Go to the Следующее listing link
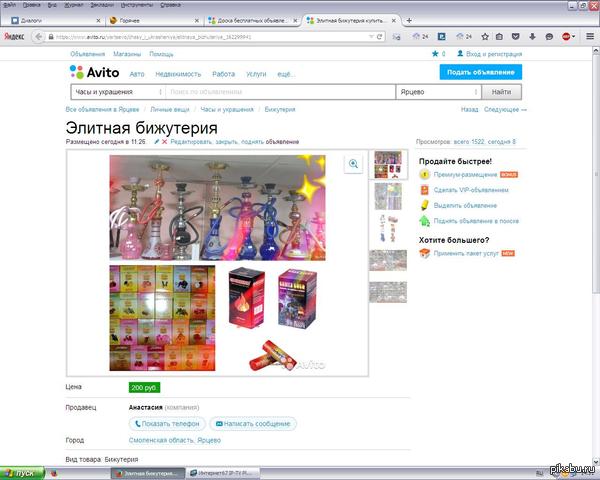This screenshot has height=480, width=600. (505, 109)
